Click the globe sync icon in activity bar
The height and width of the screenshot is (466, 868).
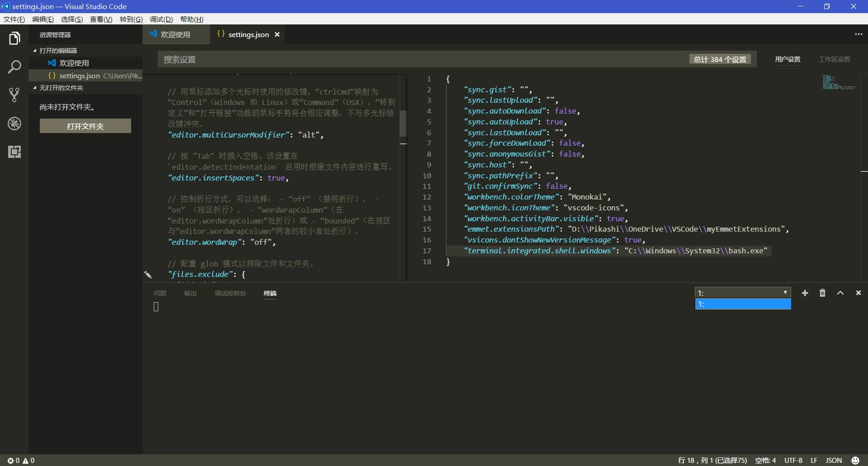[x=14, y=124]
